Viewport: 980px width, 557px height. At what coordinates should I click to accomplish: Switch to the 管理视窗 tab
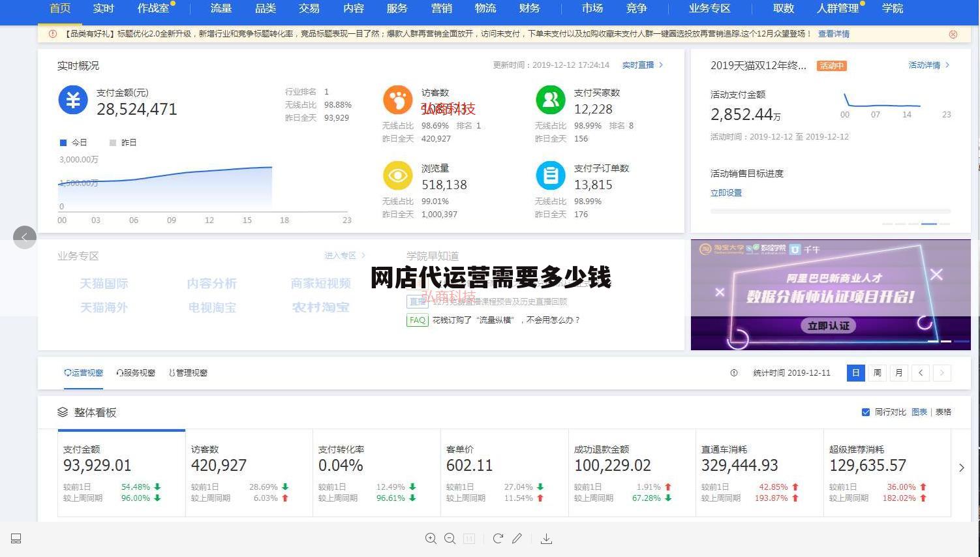tap(188, 373)
